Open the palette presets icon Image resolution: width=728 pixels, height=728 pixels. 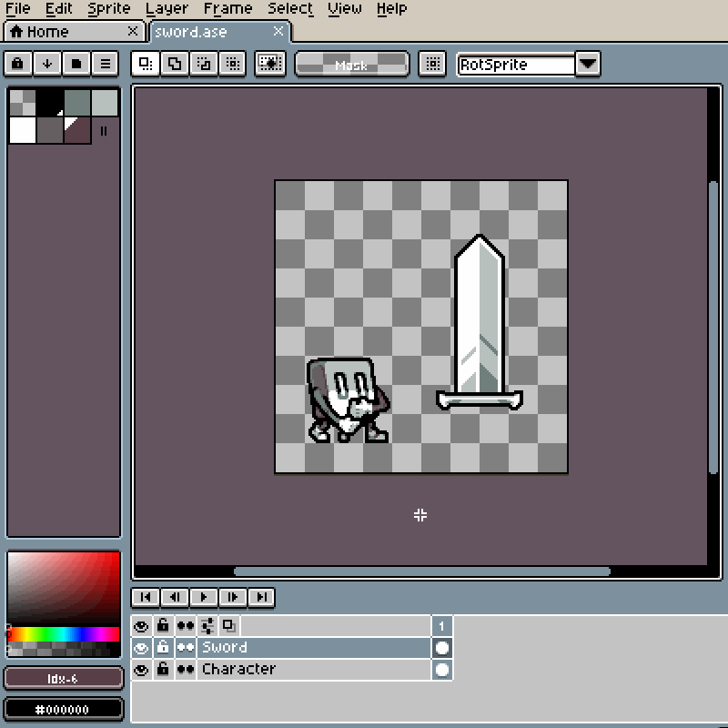point(76,64)
